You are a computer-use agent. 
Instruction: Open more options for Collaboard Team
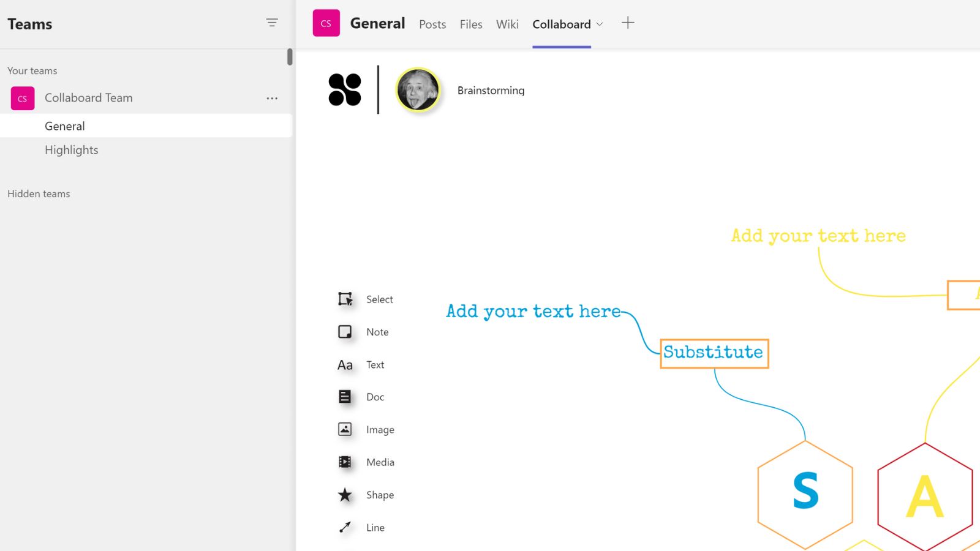(x=272, y=98)
